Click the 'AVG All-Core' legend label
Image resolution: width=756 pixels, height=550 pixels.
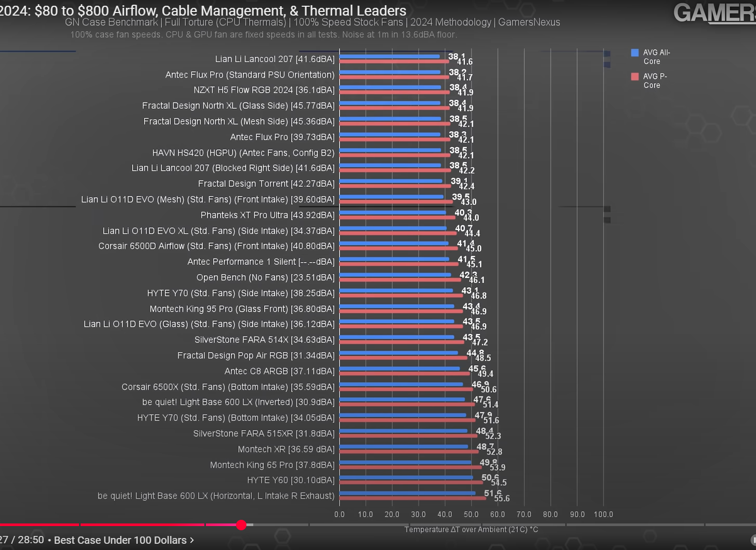[x=656, y=57]
